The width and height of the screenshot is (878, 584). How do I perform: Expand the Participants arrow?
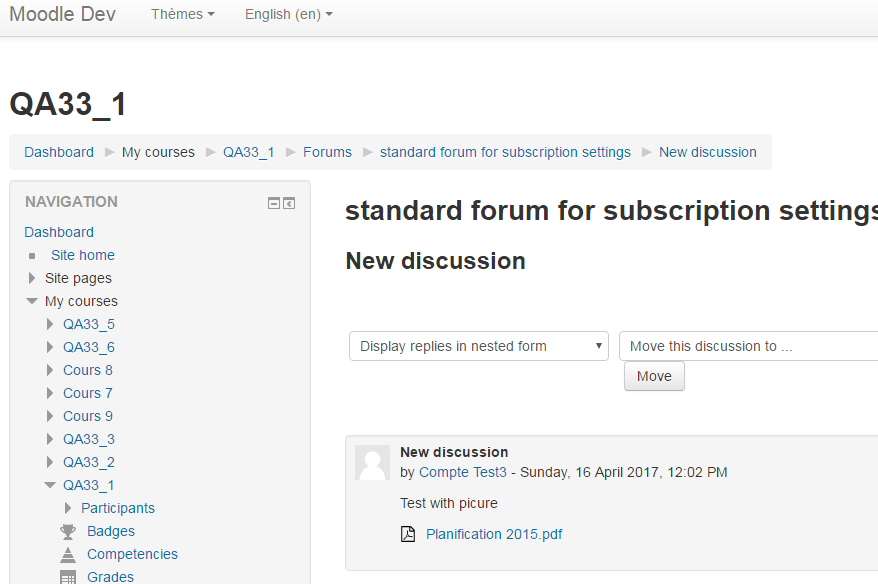tap(68, 508)
